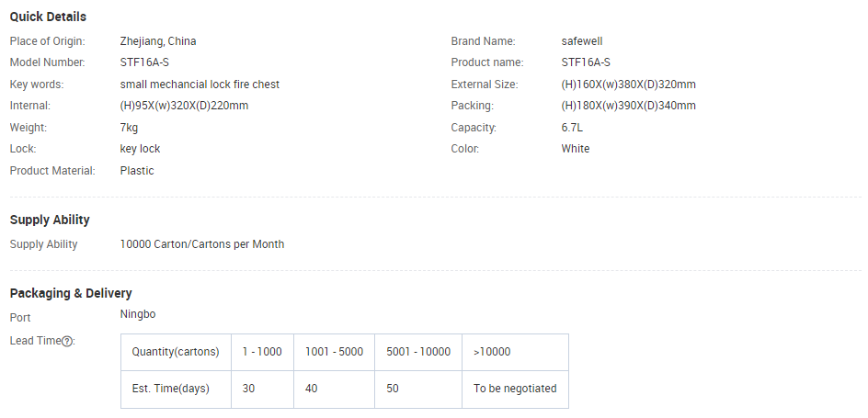Click the internal dimensions value
This screenshot has width=868, height=418.
coord(184,106)
